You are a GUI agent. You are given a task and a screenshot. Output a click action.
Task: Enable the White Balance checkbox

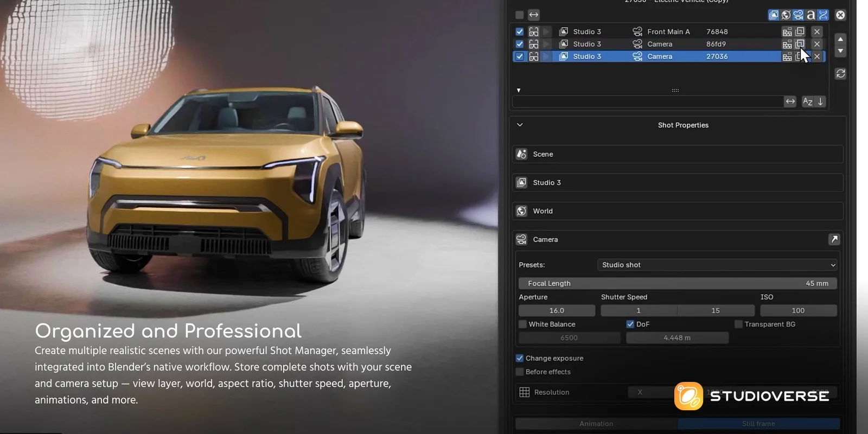click(x=523, y=324)
